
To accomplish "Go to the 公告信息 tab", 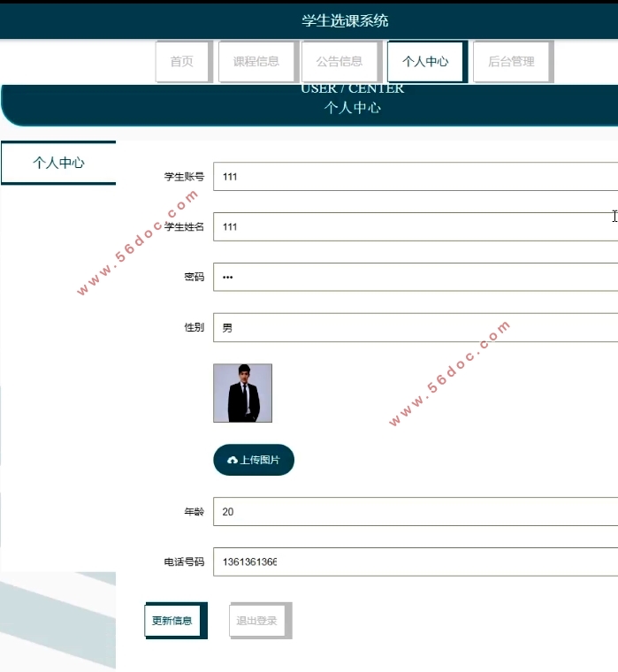I will point(340,62).
